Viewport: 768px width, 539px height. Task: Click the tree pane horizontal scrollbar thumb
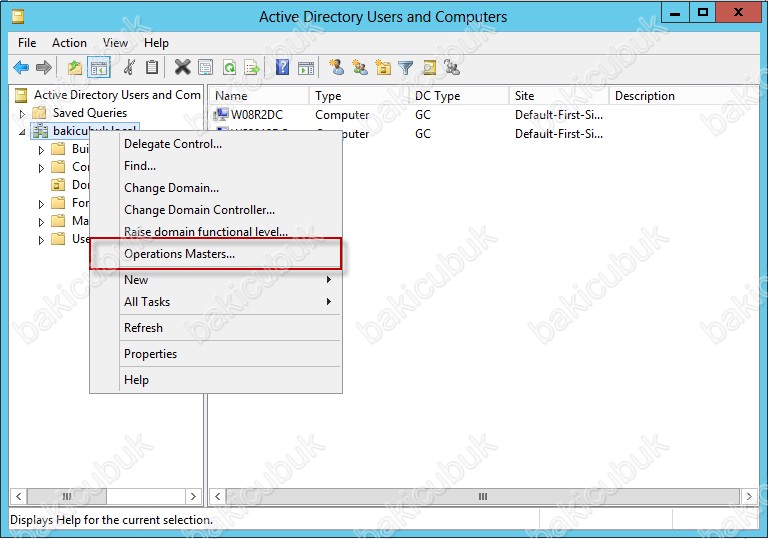click(x=67, y=496)
